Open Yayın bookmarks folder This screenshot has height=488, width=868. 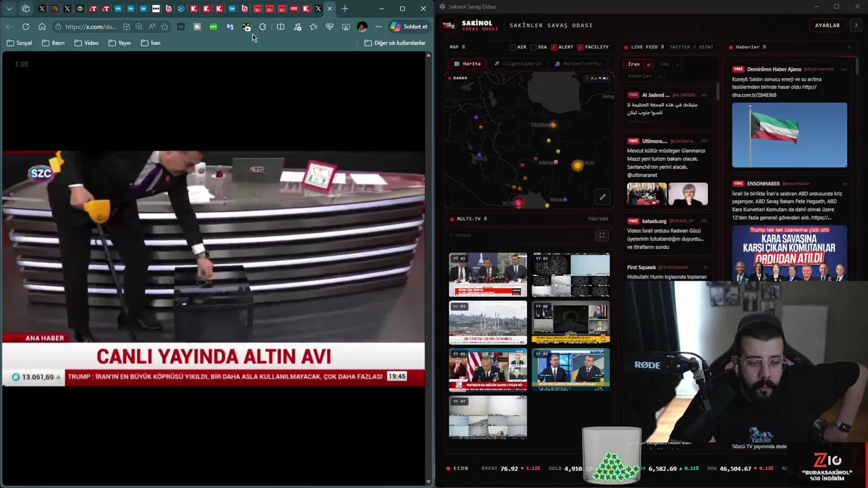pyautogui.click(x=119, y=43)
